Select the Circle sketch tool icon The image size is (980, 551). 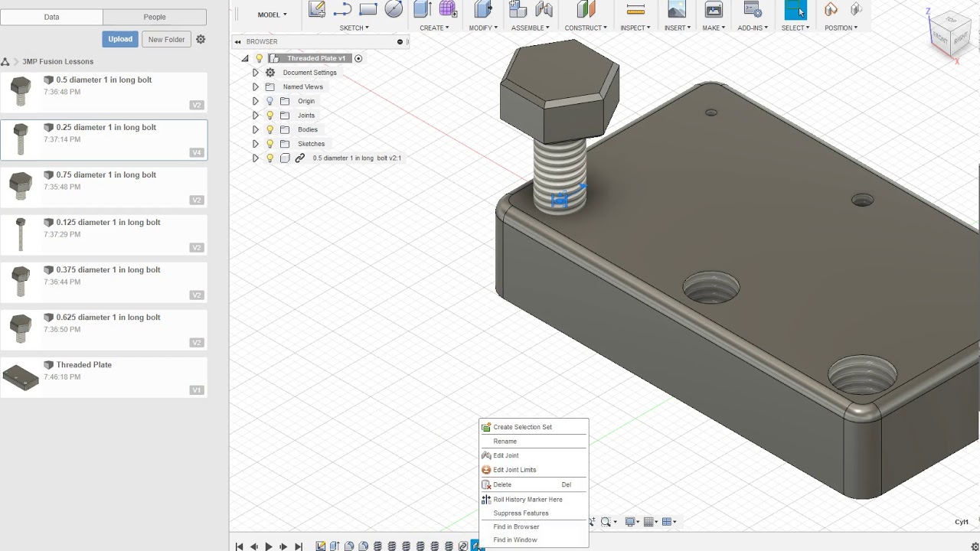[x=394, y=9]
